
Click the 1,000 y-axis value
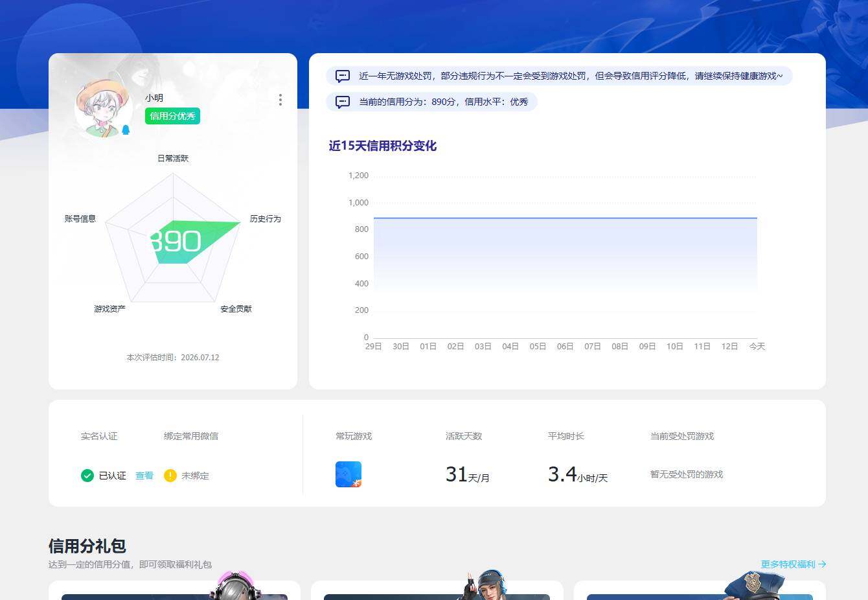coord(358,203)
